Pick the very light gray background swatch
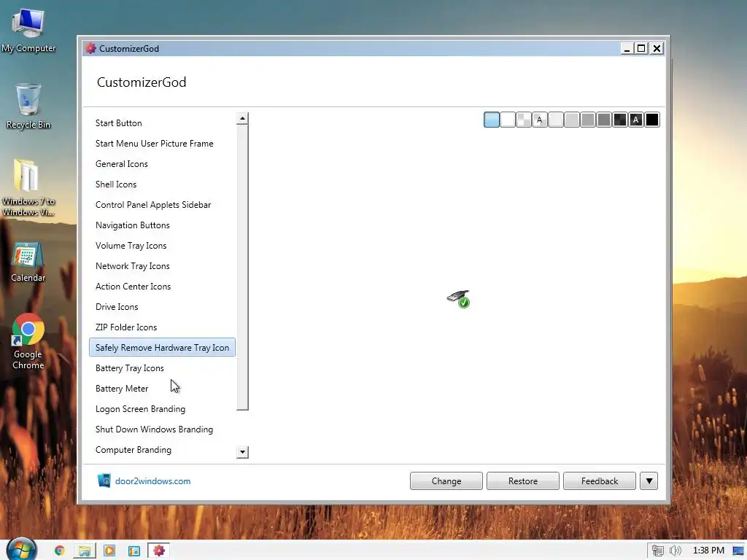The width and height of the screenshot is (747, 560). point(555,120)
